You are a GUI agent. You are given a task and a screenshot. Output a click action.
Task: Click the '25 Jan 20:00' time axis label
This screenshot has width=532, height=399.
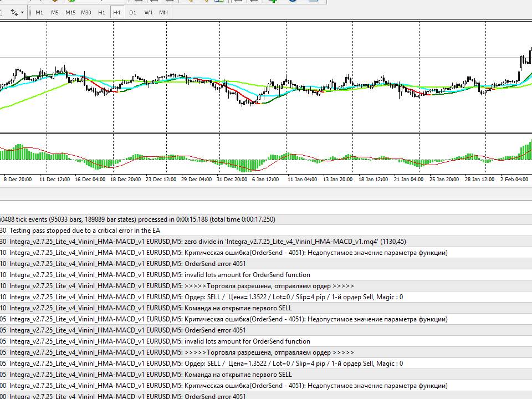(444, 179)
